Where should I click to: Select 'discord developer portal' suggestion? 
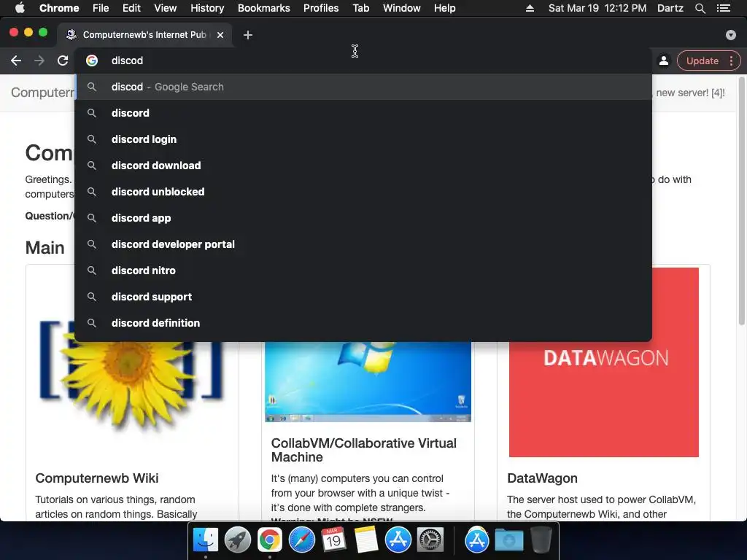click(363, 244)
